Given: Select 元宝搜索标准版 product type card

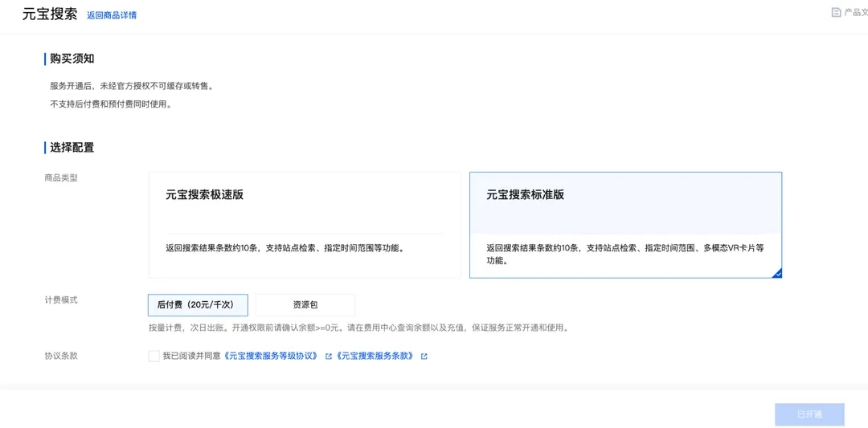Looking at the screenshot, I should click(625, 225).
